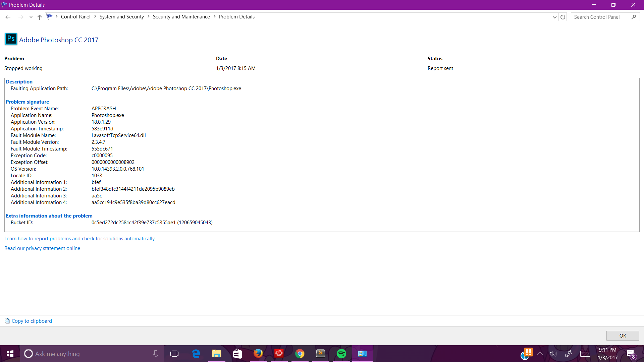Image resolution: width=644 pixels, height=362 pixels.
Task: Click the Adobe Photoshop CC 2017 icon
Action: (x=11, y=39)
